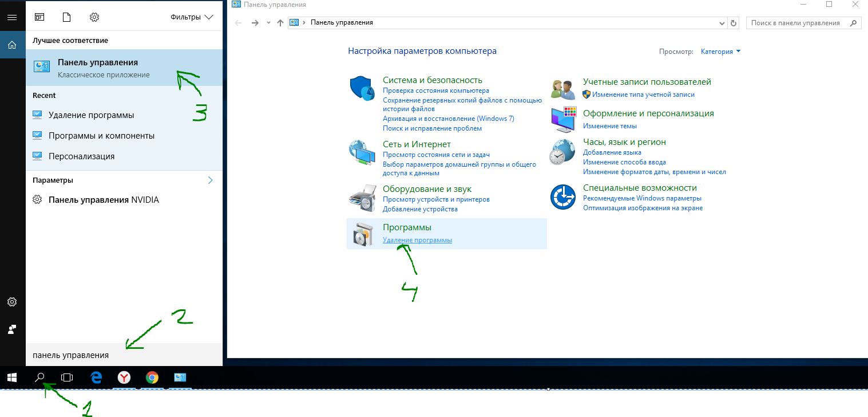Open the Просмотр Категория dropdown
Image resolution: width=868 pixels, height=417 pixels.
(720, 52)
